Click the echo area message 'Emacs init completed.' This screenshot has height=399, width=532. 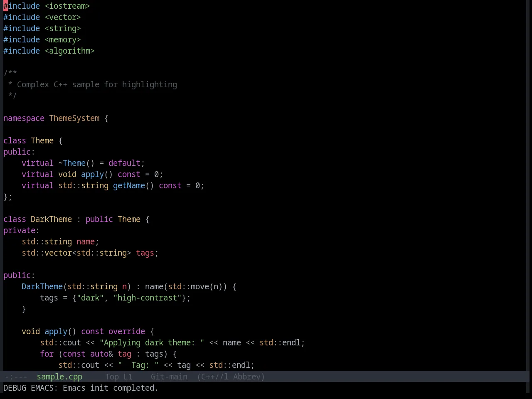point(111,388)
